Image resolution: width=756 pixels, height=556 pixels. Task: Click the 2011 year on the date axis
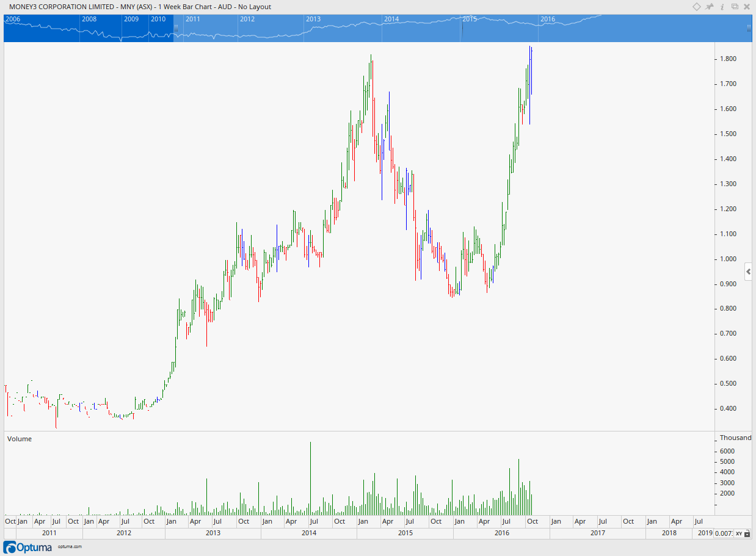pos(49,533)
